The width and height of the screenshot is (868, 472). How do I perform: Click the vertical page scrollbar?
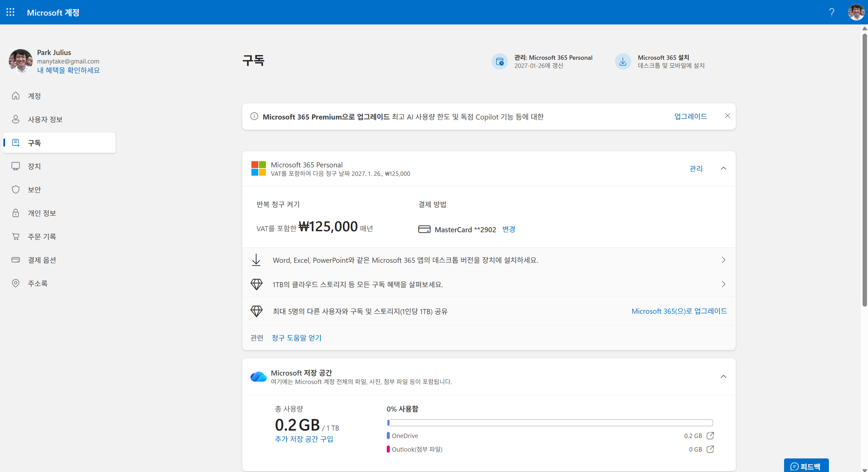pyautogui.click(x=865, y=170)
